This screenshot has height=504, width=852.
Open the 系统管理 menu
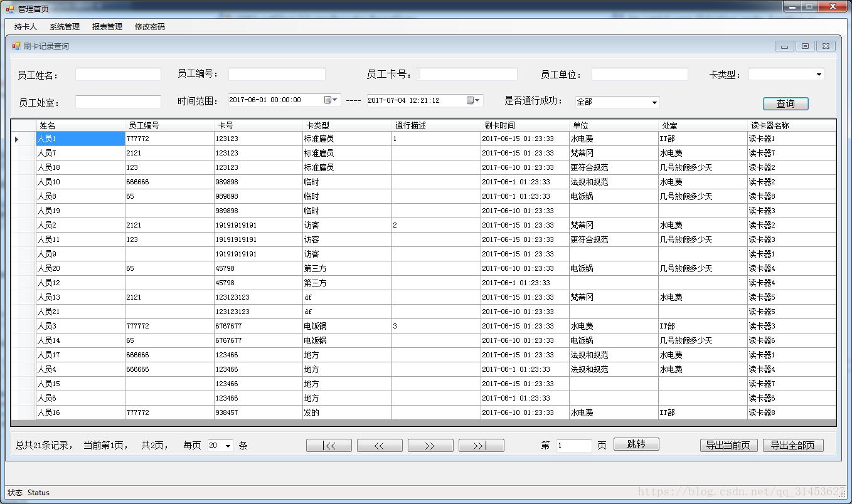(65, 27)
